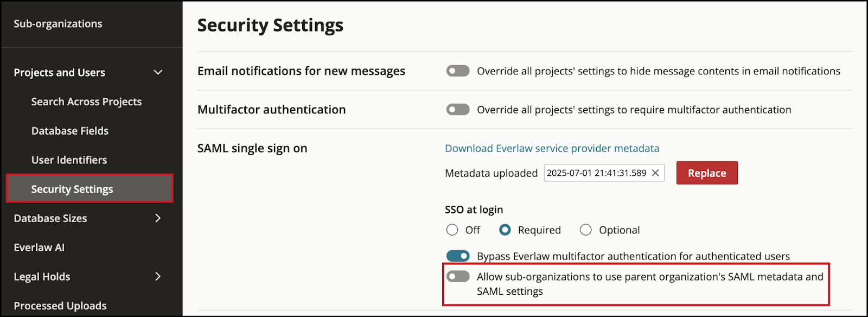Open the Processed Uploads page
The image size is (868, 317).
[x=60, y=305]
